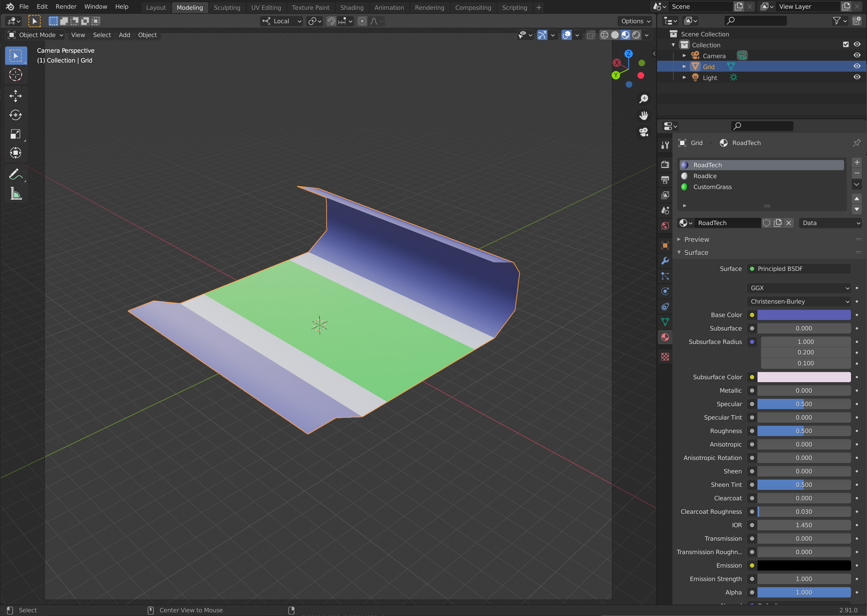Uncheck the Collection checkbox
The height and width of the screenshot is (616, 867).
[x=846, y=44]
